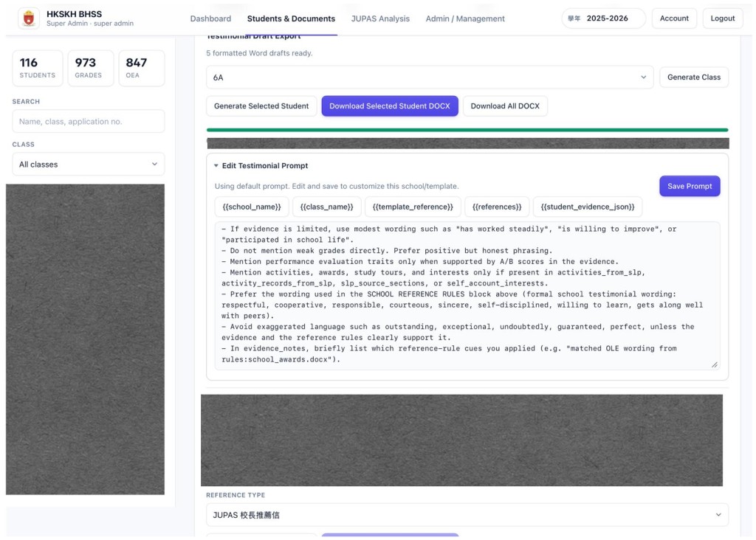Switch to Students & Documents tab
This screenshot has height=540, width=756.
(291, 18)
